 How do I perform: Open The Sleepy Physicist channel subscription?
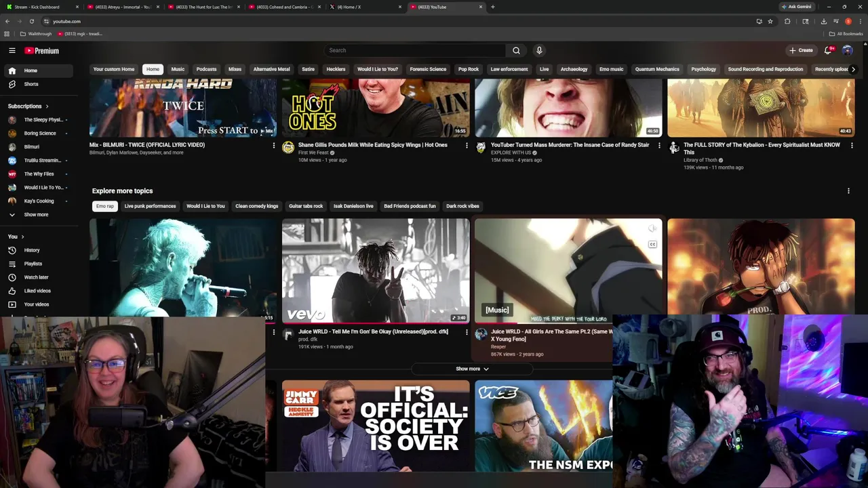pyautogui.click(x=39, y=119)
